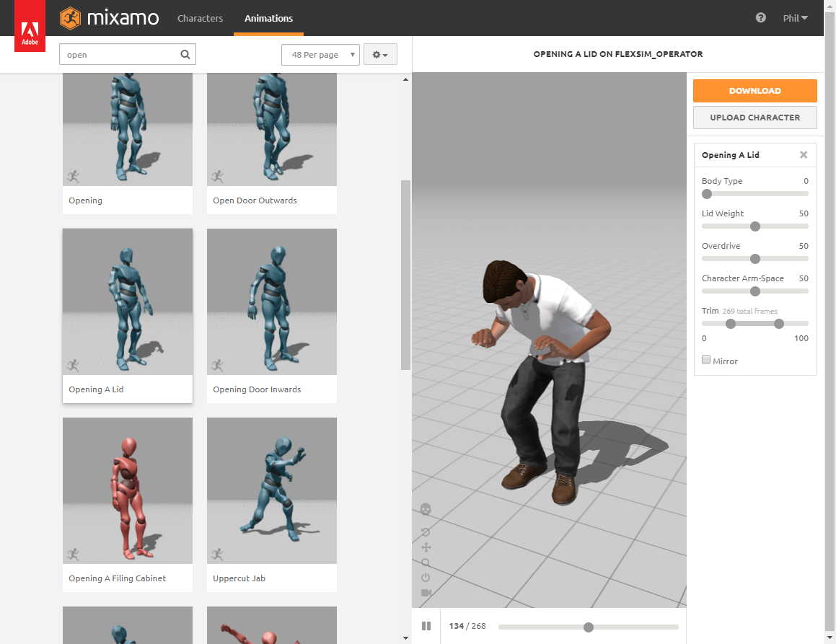
Task: Select the pan (move arrows) viewport icon
Action: tap(426, 547)
